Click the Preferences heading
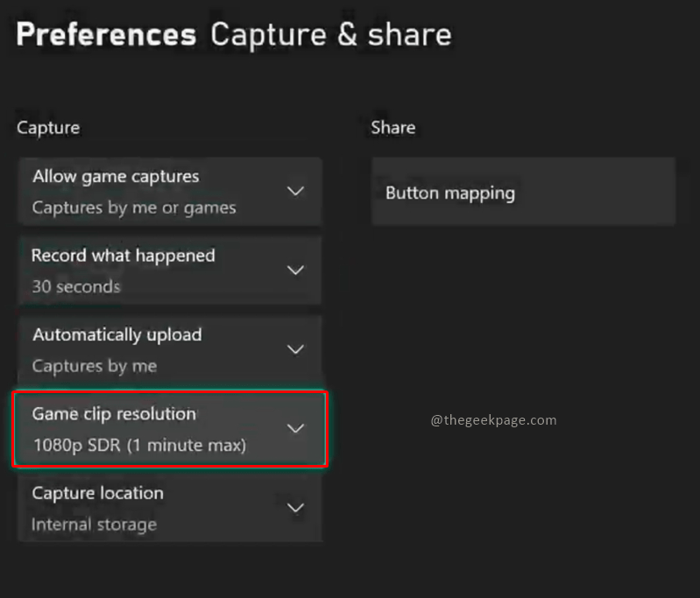Viewport: 700px width, 598px height. [x=106, y=35]
